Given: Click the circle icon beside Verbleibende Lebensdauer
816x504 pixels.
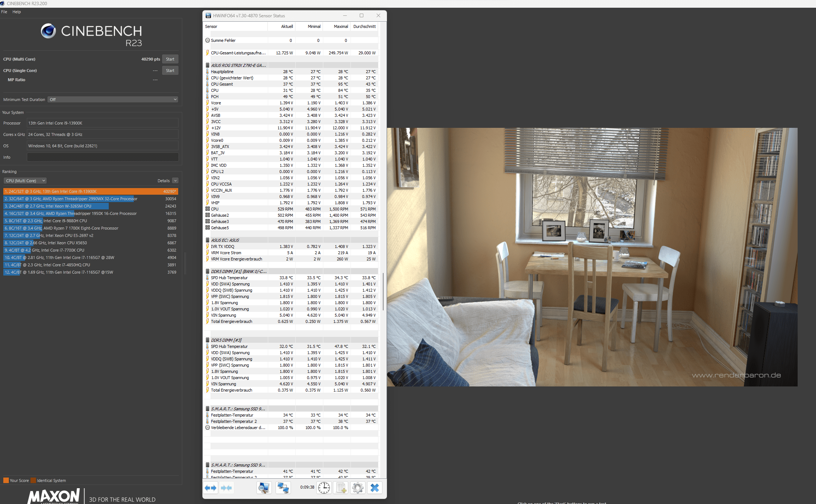Looking at the screenshot, I should 208,428.
